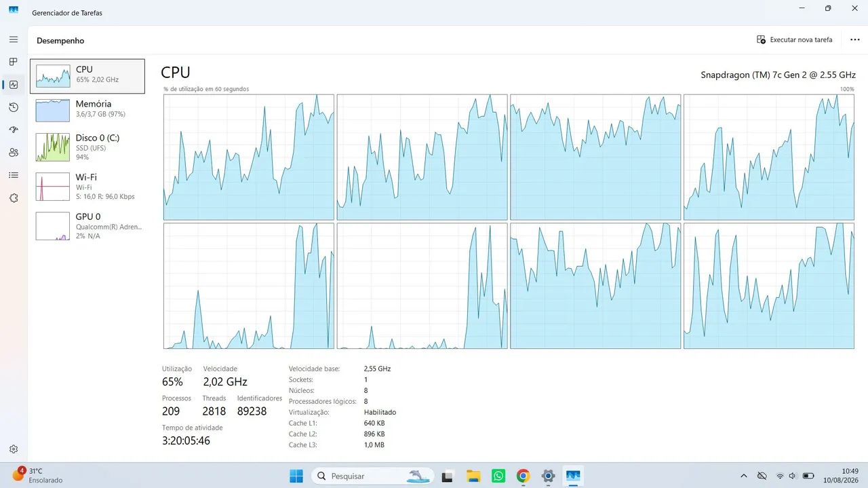Viewport: 868px width, 488px height.
Task: Open the Users page icon
Action: pos(14,153)
